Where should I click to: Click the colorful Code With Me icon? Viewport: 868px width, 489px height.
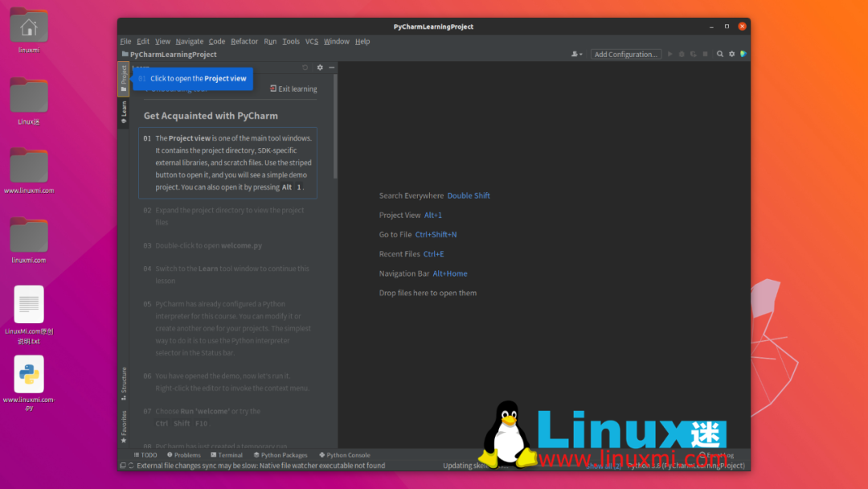tap(743, 54)
